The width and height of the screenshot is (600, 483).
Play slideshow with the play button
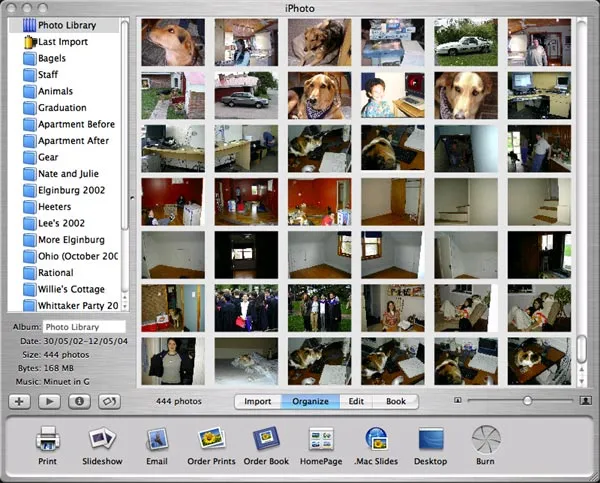click(49, 401)
